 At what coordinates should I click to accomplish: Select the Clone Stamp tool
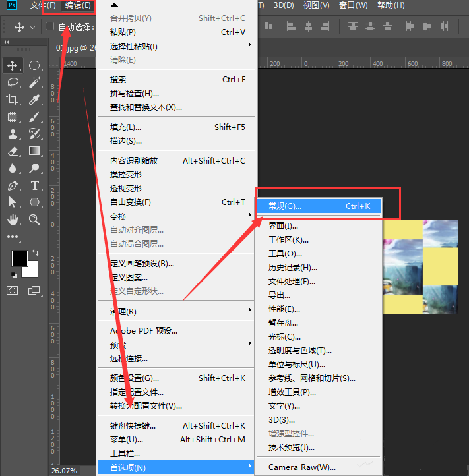(13, 134)
